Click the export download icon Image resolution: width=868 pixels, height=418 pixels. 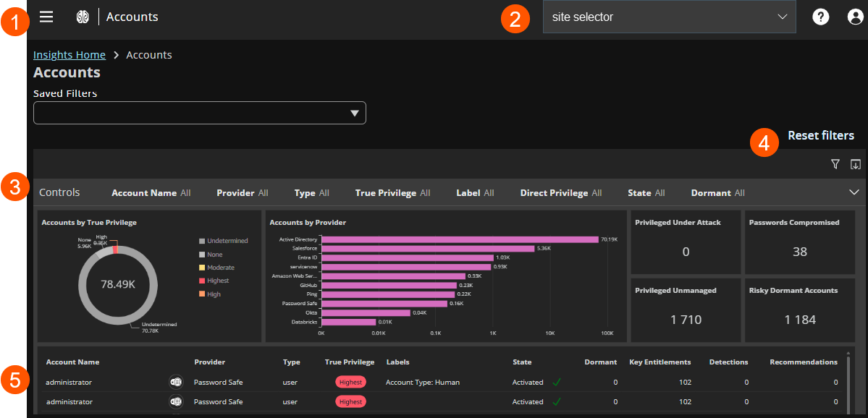[855, 164]
